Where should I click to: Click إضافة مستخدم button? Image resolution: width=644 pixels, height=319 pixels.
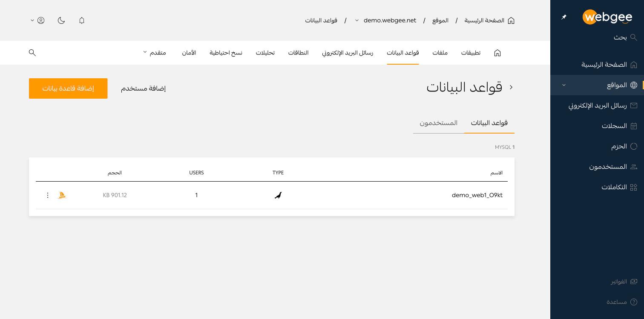pos(143,88)
